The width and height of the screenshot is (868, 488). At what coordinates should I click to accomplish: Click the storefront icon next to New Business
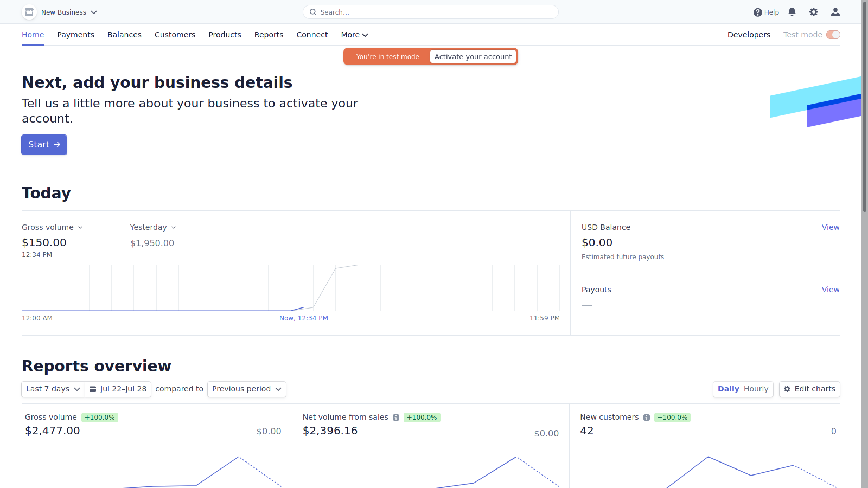pos(29,11)
